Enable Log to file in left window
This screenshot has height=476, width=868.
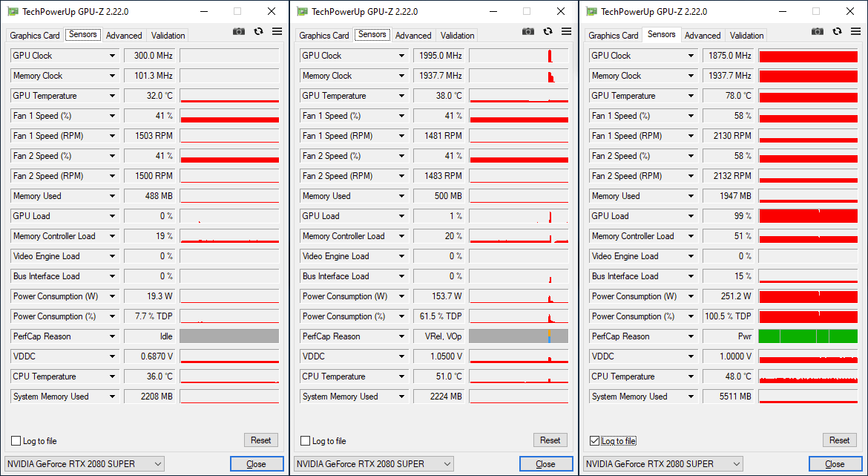[16, 441]
